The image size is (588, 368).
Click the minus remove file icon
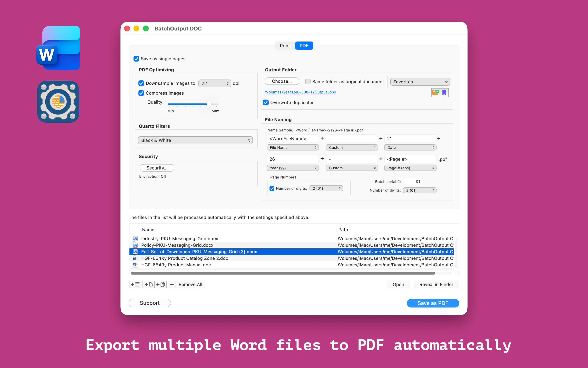(172, 284)
